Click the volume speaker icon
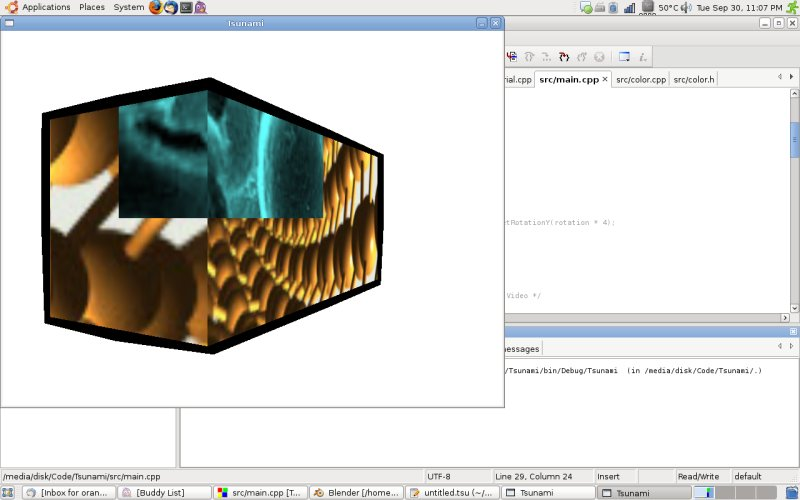800x500 pixels. (687, 7)
